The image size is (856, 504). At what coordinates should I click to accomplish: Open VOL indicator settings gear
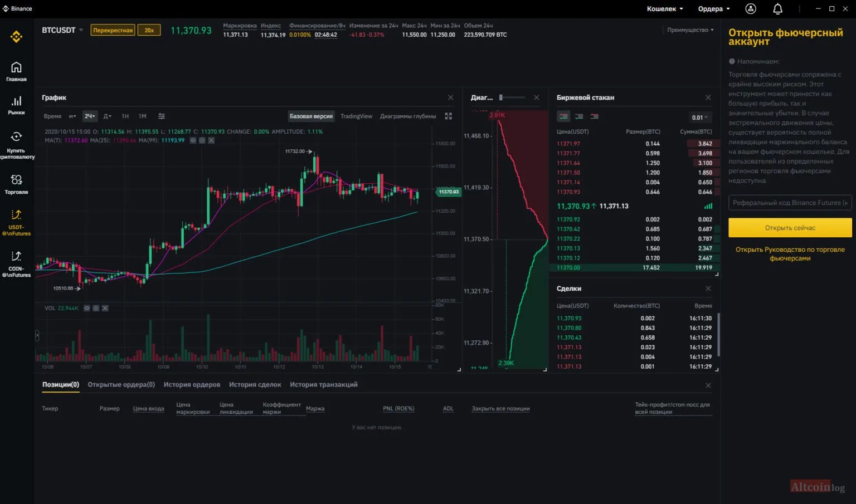click(96, 308)
